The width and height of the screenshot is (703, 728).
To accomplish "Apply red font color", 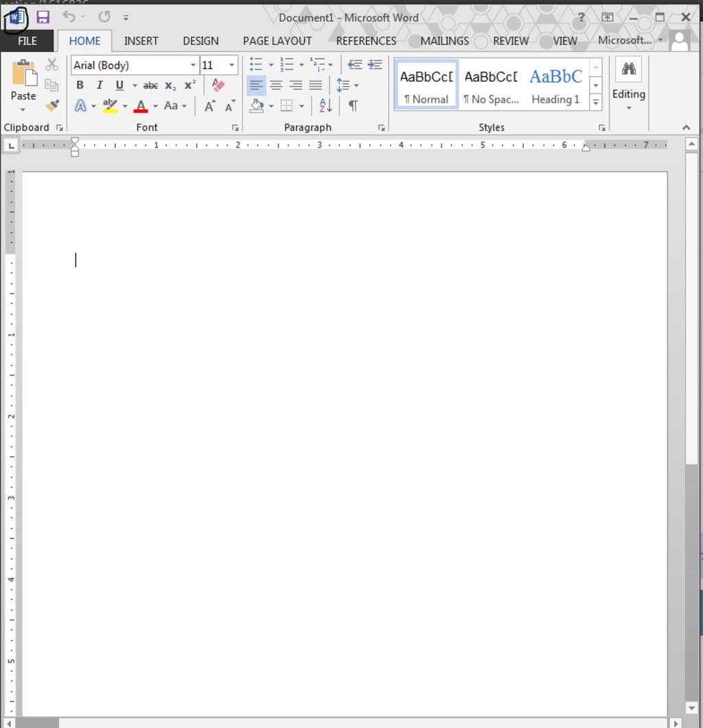I will (x=141, y=106).
